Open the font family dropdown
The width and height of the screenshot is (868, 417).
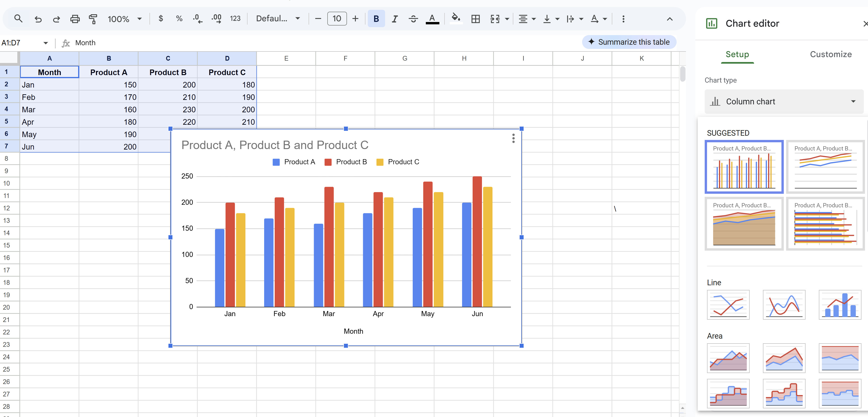coord(278,18)
